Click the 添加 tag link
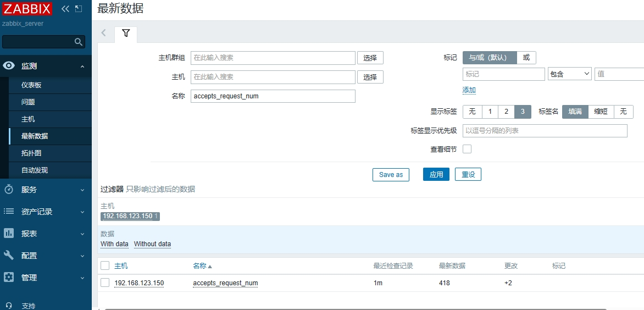Screen dimensions: 644x310 tap(469, 90)
